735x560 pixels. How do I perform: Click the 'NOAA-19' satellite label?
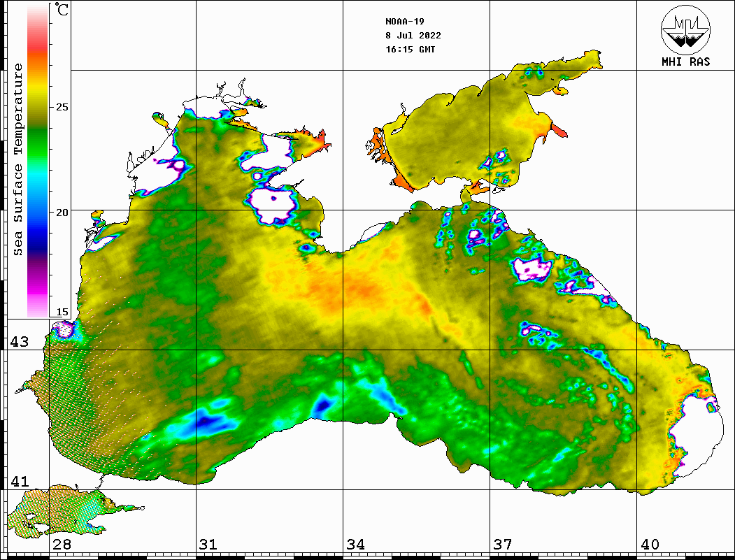404,22
